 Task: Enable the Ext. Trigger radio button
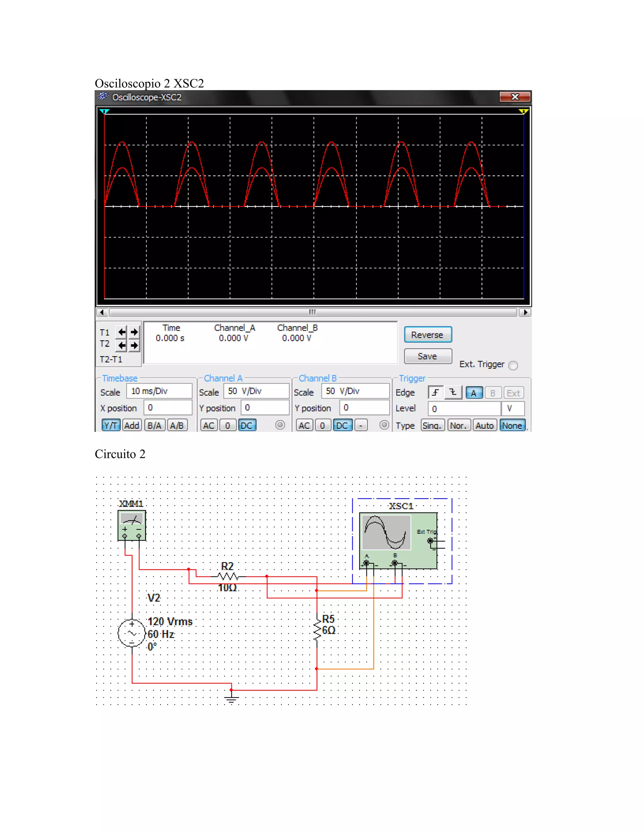(x=513, y=365)
